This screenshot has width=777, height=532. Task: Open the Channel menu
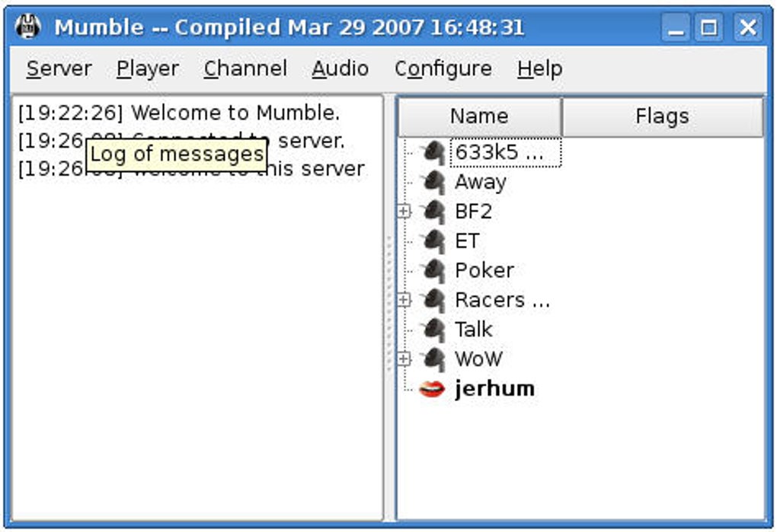point(245,68)
